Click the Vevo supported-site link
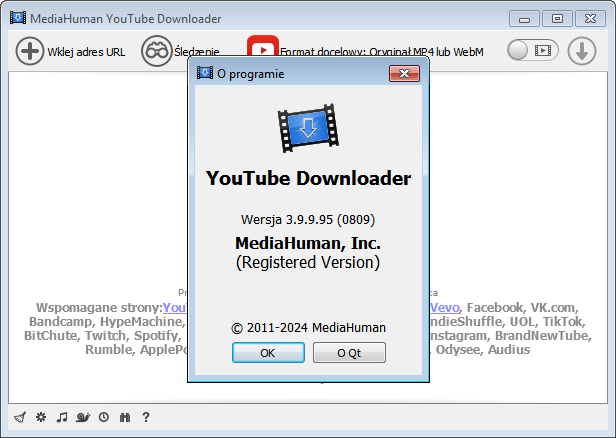The width and height of the screenshot is (616, 438). pyautogui.click(x=445, y=308)
